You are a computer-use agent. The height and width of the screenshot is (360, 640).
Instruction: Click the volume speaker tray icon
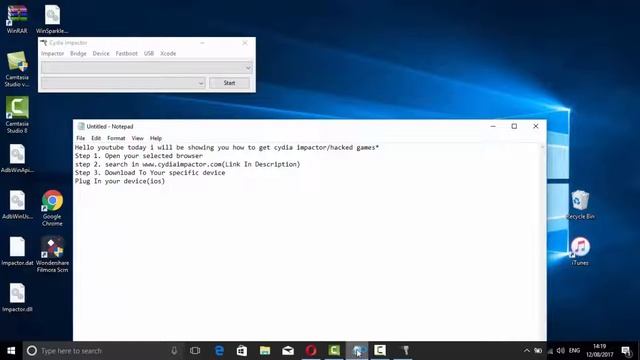(x=560, y=351)
